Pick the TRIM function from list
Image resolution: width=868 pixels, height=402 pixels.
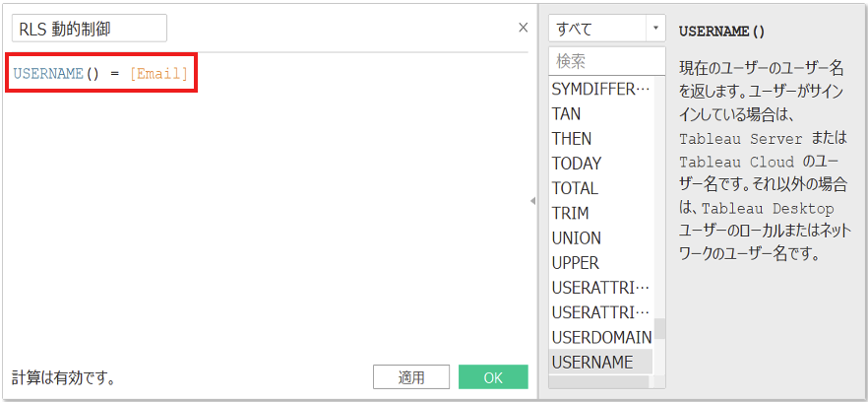571,213
